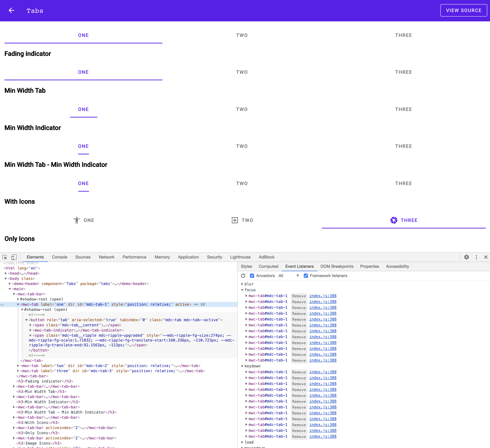Open the Computed styles tab
This screenshot has width=490, height=448.
pyautogui.click(x=268, y=266)
